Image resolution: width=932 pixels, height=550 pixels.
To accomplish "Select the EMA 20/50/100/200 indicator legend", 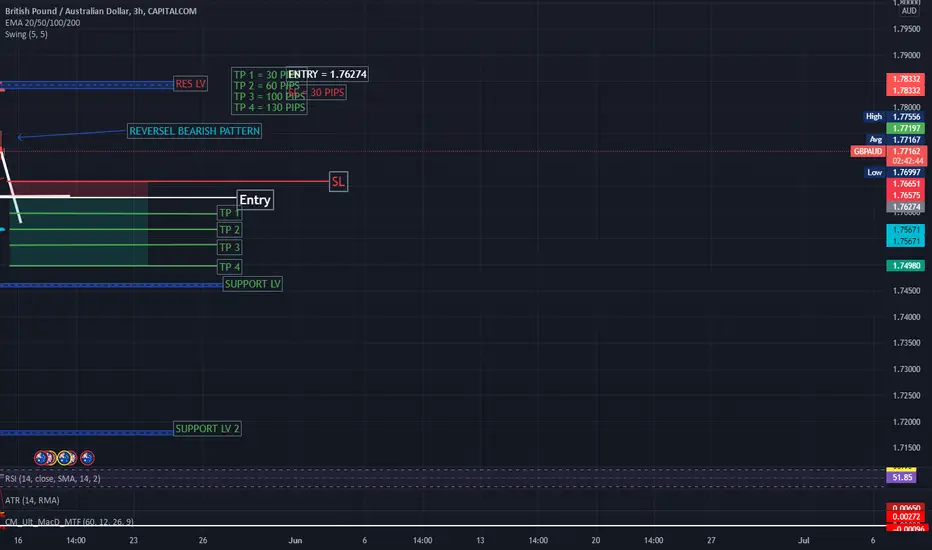I will 42,23.
